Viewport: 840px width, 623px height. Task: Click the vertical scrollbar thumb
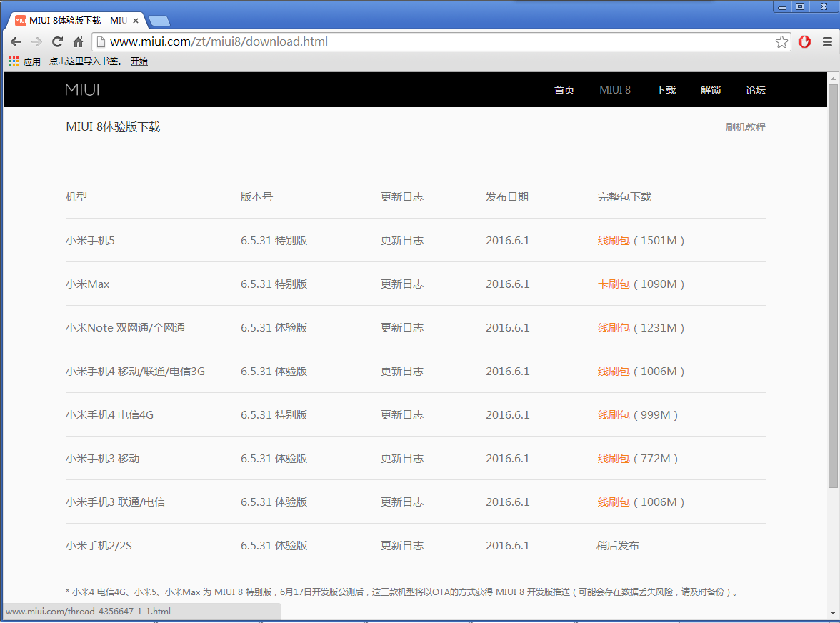[833, 286]
